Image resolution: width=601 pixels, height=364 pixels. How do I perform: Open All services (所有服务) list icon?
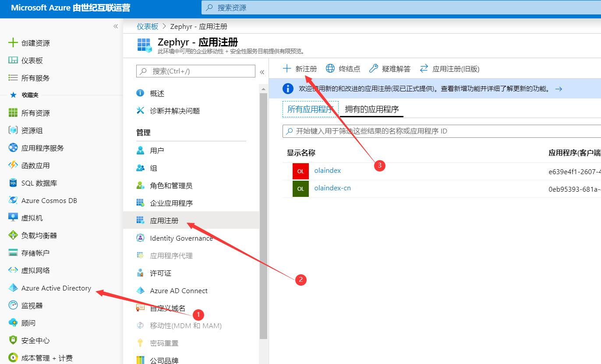point(13,78)
